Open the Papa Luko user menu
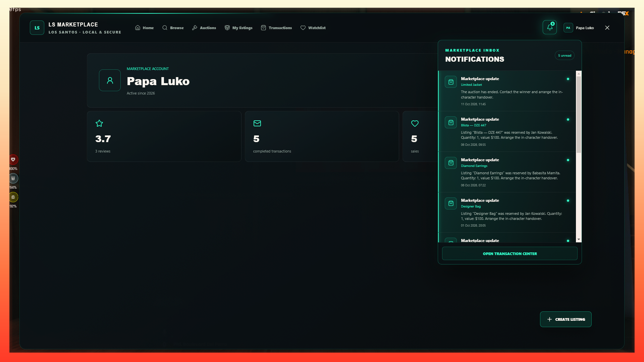This screenshot has width=644, height=362. [579, 28]
